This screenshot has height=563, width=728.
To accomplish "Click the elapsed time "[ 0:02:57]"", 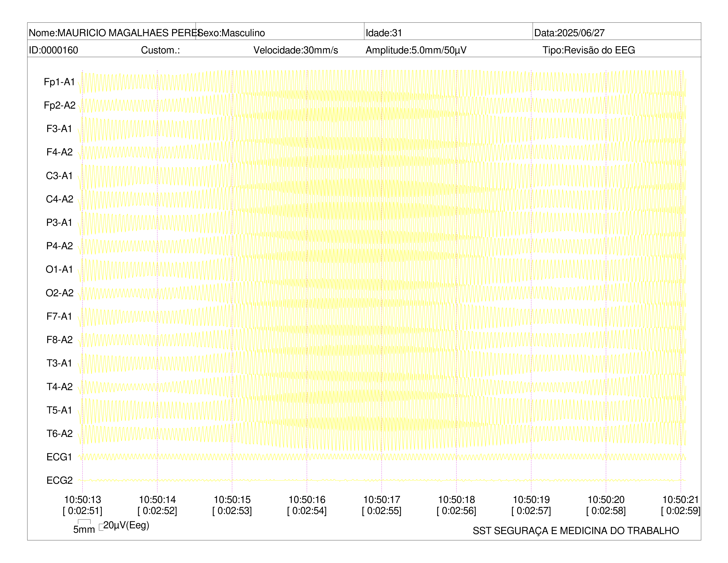I will tap(531, 511).
